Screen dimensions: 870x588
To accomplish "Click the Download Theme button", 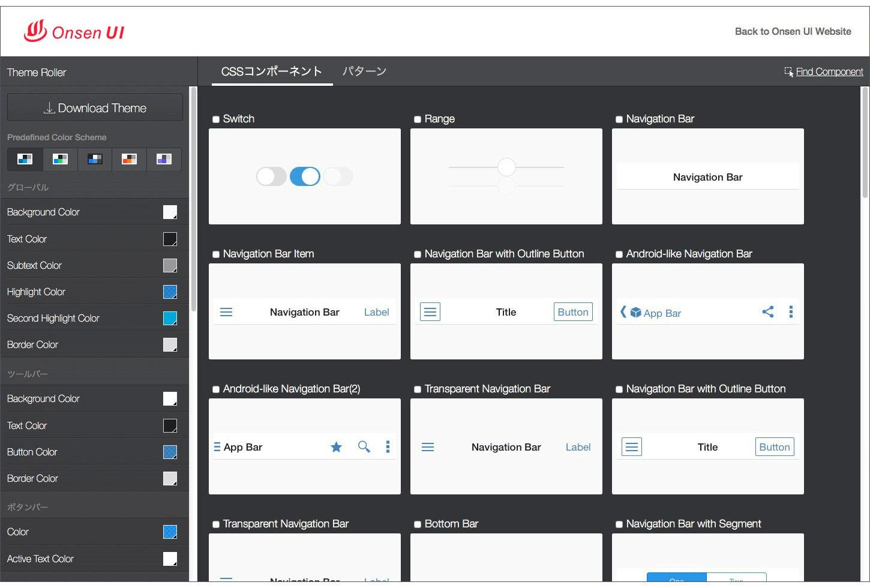I will (x=95, y=108).
